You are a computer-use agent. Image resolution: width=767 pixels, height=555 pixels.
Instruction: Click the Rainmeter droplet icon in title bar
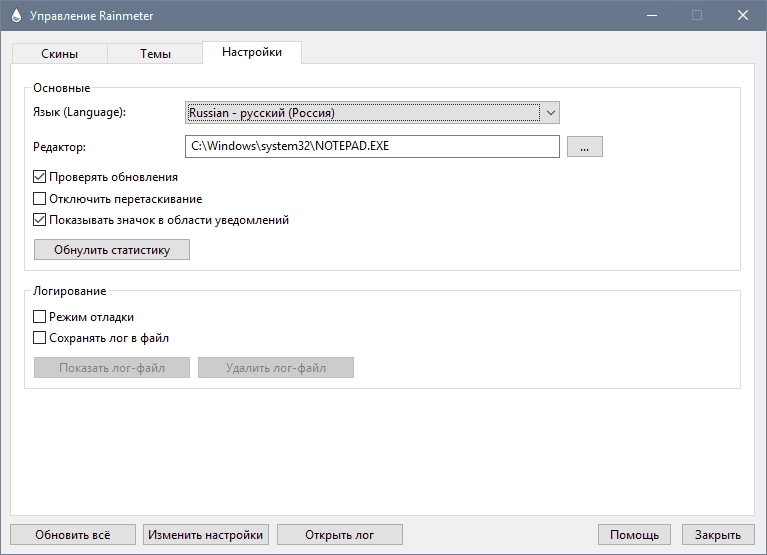click(16, 16)
